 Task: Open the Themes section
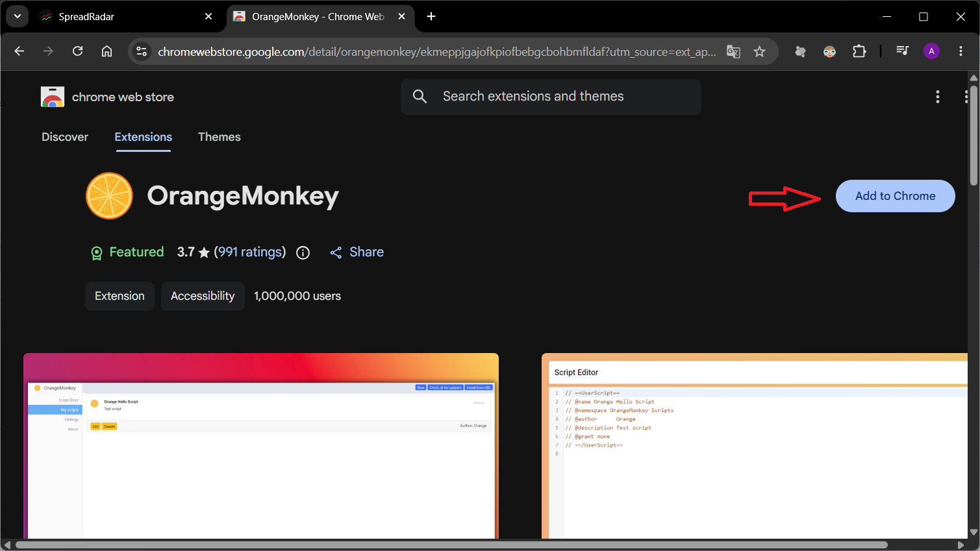coord(220,137)
